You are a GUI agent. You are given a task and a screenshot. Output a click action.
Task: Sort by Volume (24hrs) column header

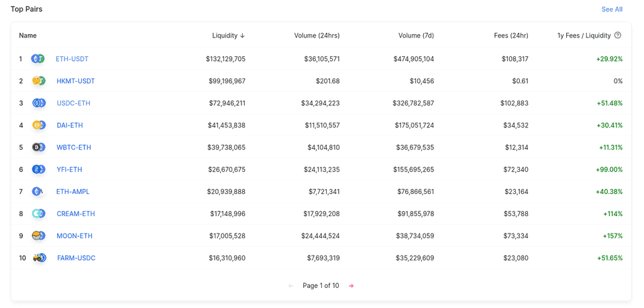(x=317, y=36)
